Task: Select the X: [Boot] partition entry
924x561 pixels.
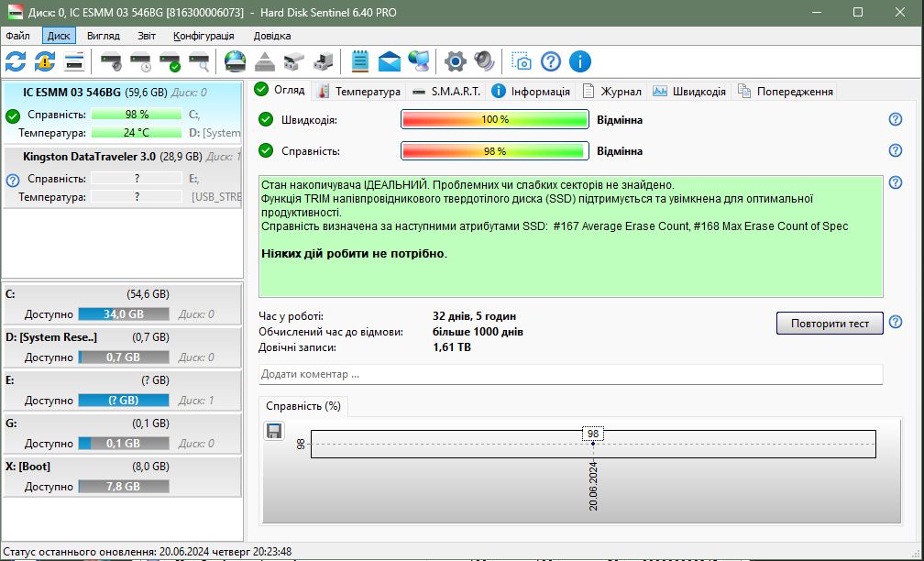Action: pos(123,476)
